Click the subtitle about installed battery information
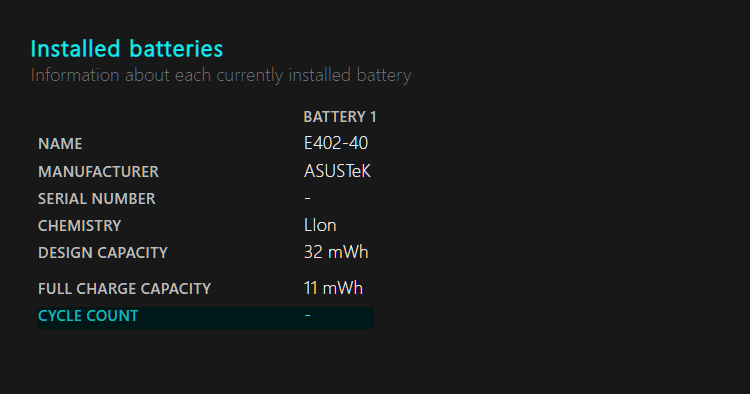750x394 pixels. (x=221, y=76)
